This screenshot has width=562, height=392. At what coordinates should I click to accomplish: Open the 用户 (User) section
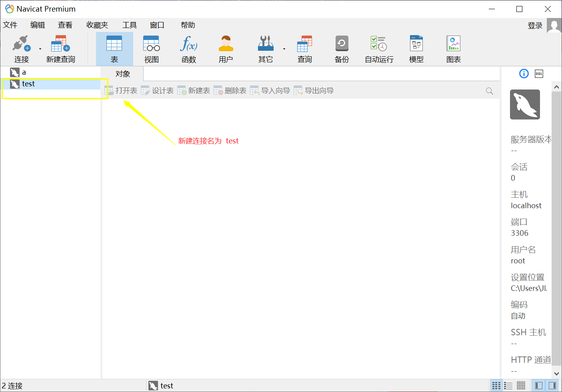[226, 49]
